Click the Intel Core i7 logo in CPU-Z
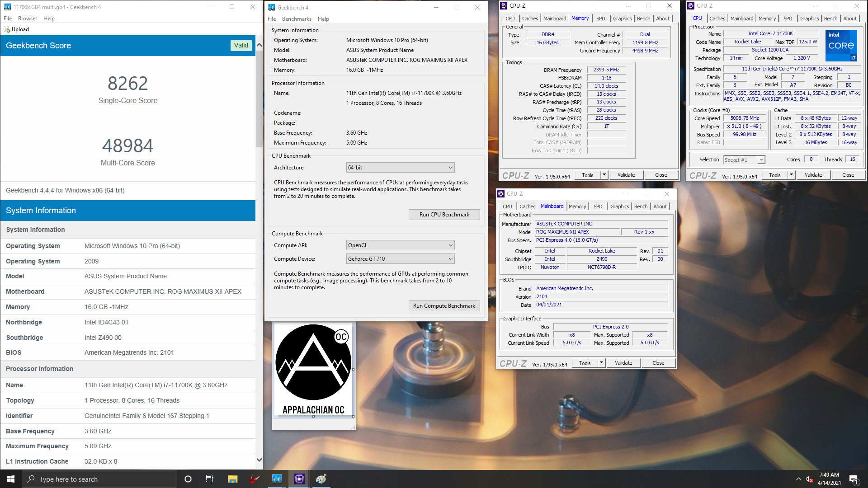 tap(841, 46)
